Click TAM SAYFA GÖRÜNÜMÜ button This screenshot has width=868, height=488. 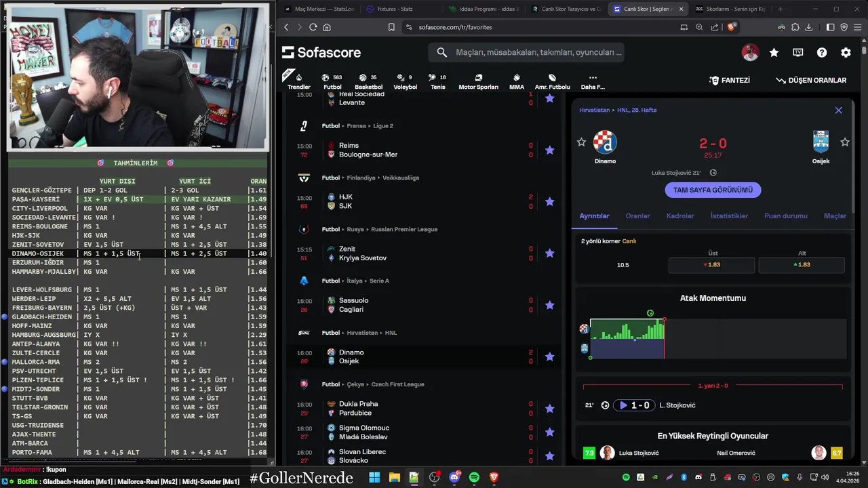pyautogui.click(x=713, y=190)
